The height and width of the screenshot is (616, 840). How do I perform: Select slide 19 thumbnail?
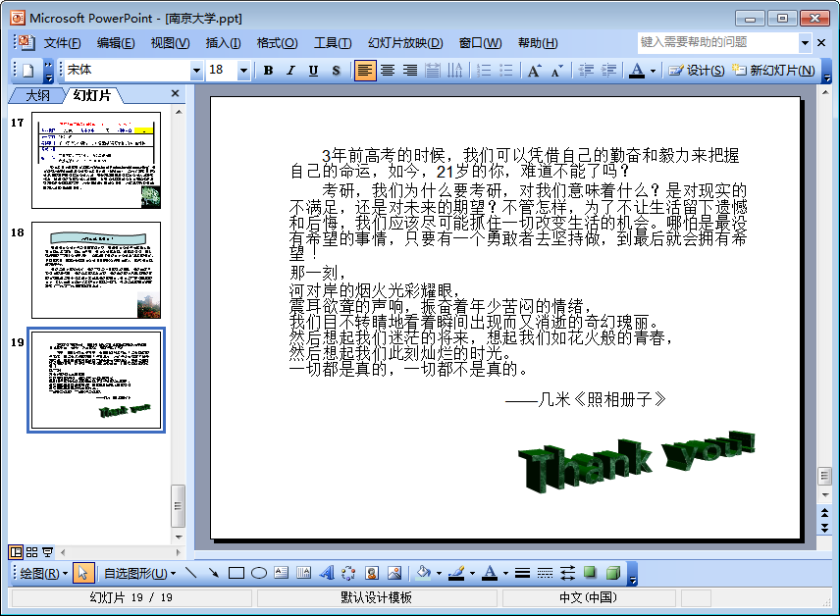pyautogui.click(x=96, y=381)
